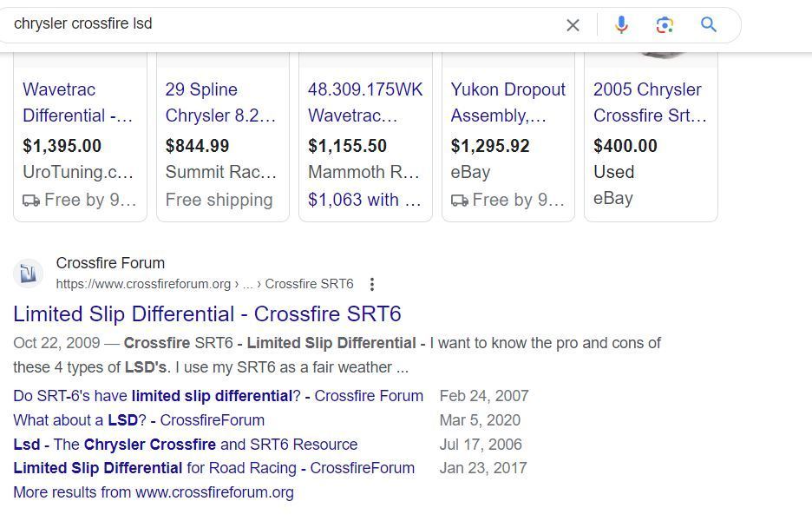
Task: Open 29 Spline Chrysler 8.2 product
Action: pyautogui.click(x=220, y=102)
